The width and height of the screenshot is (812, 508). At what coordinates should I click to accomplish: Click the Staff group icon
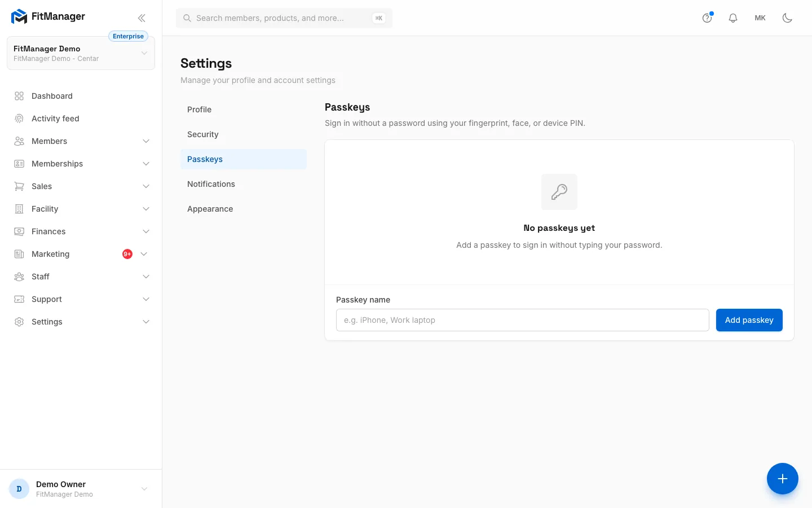tap(19, 277)
